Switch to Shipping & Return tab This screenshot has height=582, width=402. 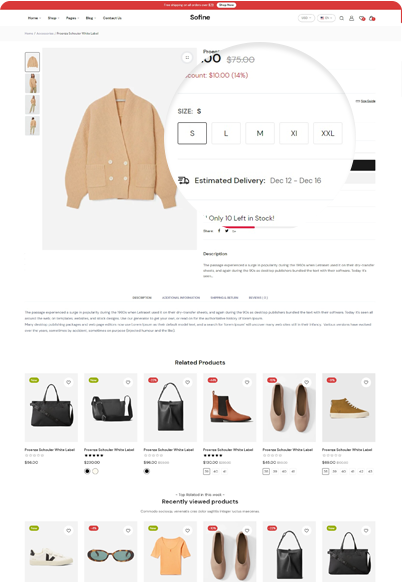(x=224, y=298)
